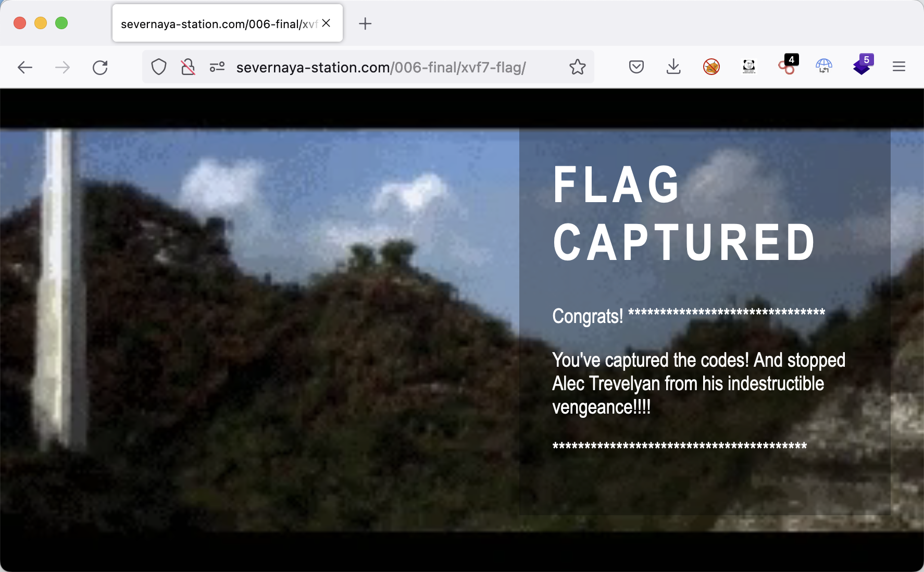The image size is (924, 572).
Task: Open the red circles extension with badge 4
Action: (786, 67)
